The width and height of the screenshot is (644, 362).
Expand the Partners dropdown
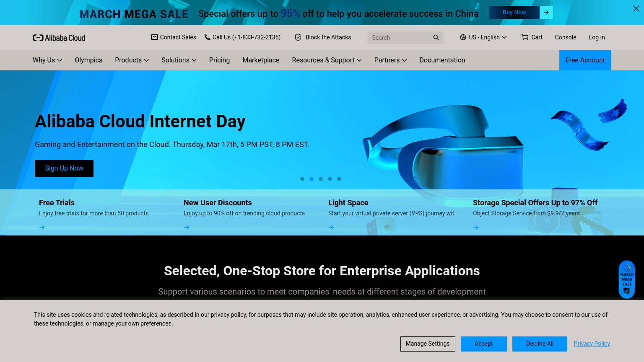(390, 60)
